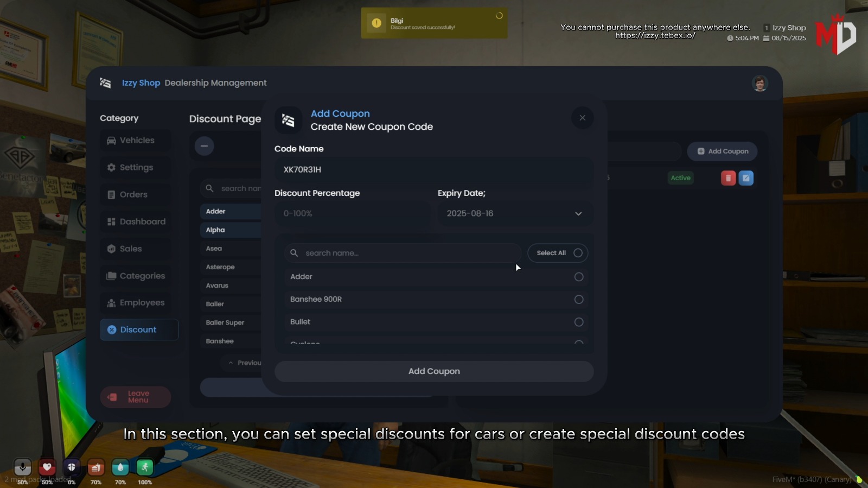Click the red delete coupon trash icon

tap(728, 178)
